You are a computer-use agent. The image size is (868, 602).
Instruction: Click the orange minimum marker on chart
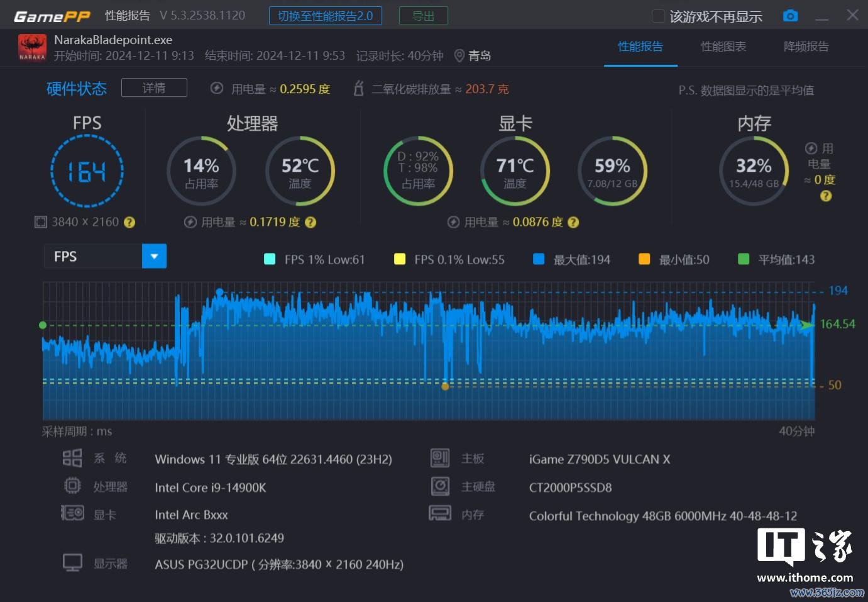[445, 386]
